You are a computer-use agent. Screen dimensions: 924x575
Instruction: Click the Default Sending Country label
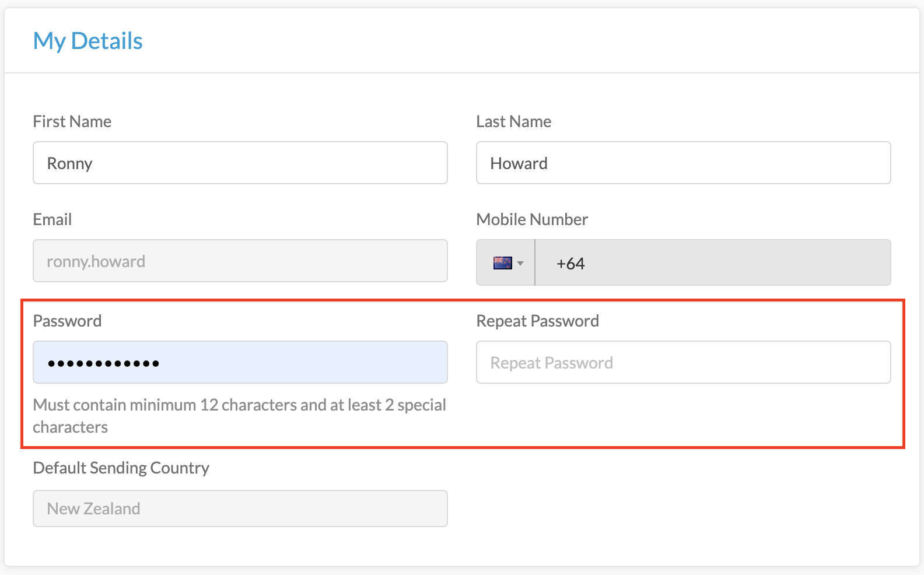pos(121,468)
